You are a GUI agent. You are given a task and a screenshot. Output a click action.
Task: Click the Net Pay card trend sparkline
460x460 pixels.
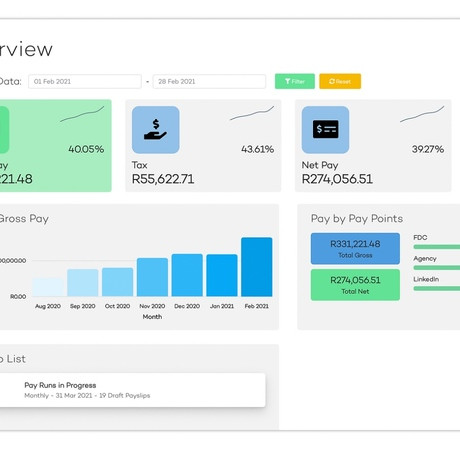click(422, 114)
